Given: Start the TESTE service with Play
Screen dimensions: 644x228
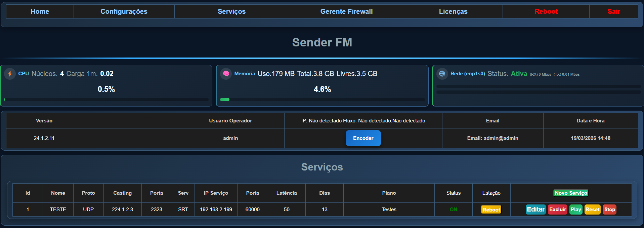Looking at the screenshot, I should pos(576,210).
